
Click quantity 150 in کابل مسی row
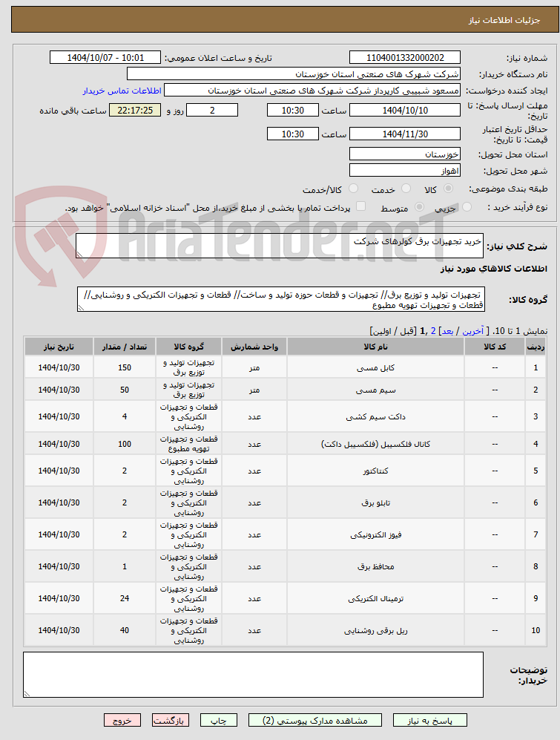(125, 367)
